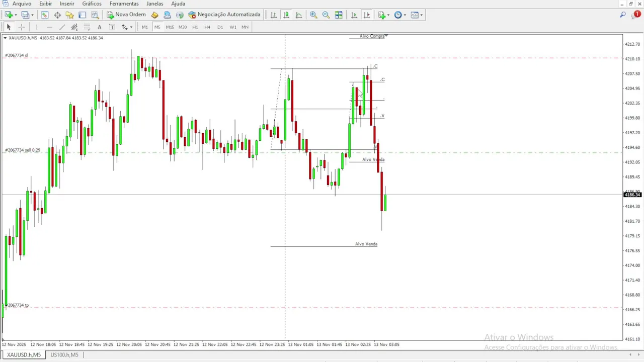
Task: Open the MetaEditor yellow book icon
Action: [155, 15]
